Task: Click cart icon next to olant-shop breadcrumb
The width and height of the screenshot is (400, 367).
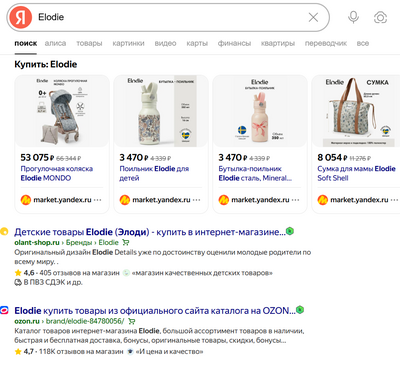Action: point(126,243)
